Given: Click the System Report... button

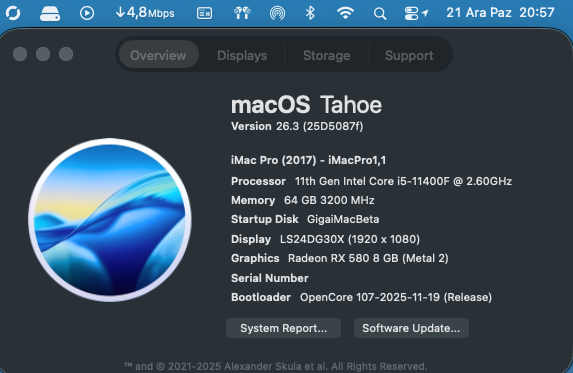Looking at the screenshot, I should tap(284, 328).
